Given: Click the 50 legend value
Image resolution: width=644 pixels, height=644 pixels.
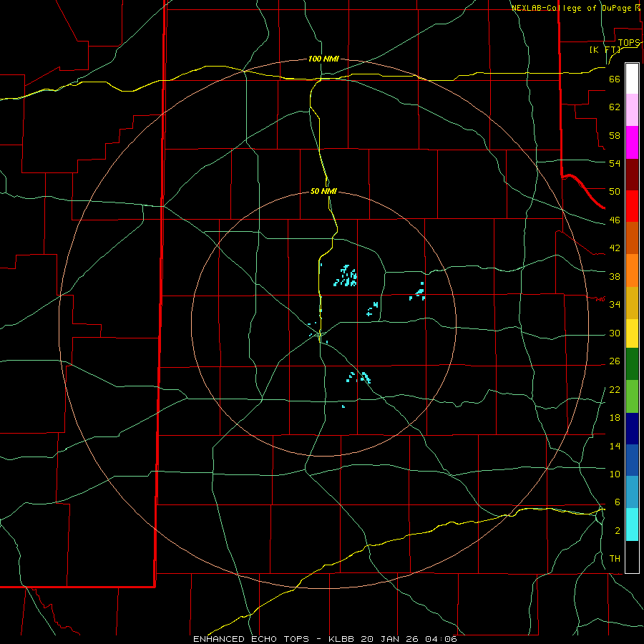Looking at the screenshot, I should click(x=615, y=191).
